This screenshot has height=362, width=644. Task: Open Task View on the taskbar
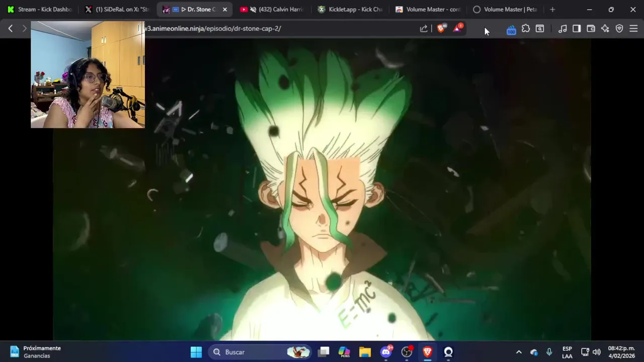[324, 352]
